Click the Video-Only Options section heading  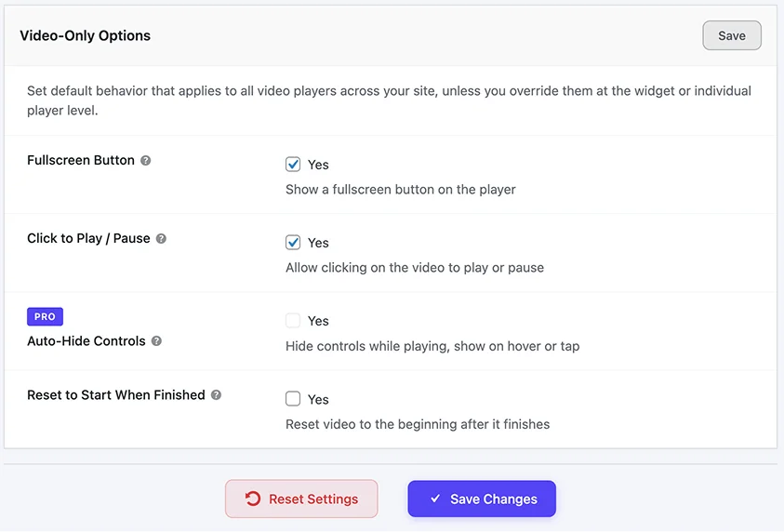pos(85,35)
